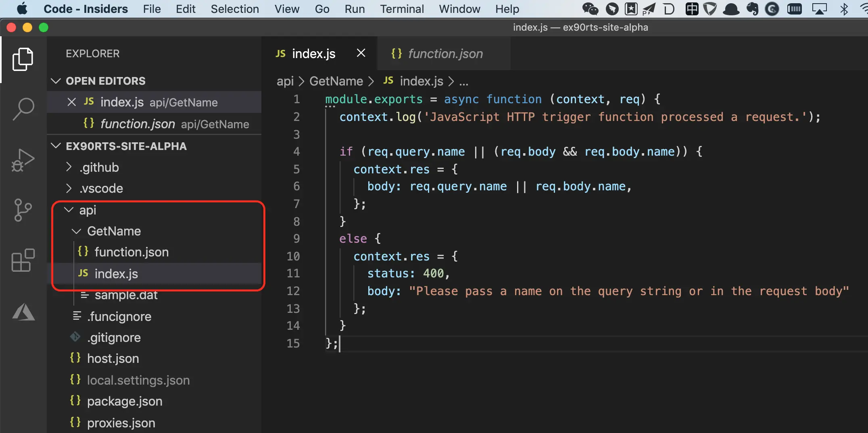The image size is (868, 433).
Task: Close the index.js editor tab
Action: [361, 53]
